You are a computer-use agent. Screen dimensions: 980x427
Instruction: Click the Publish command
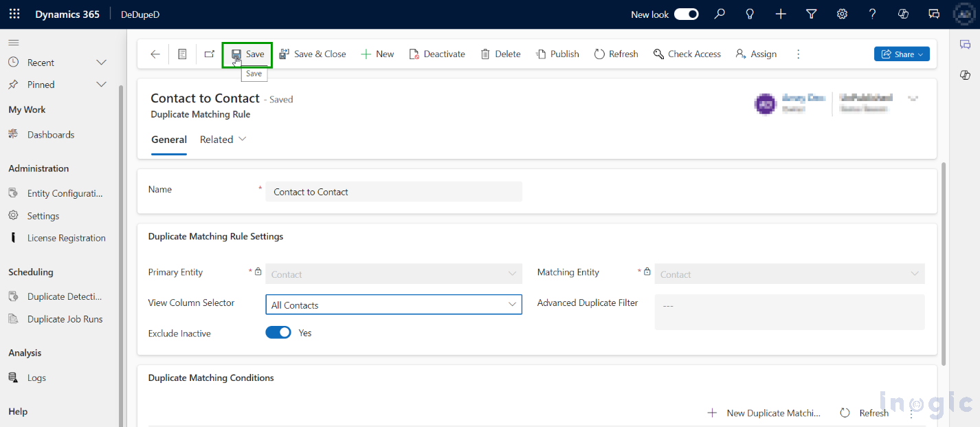point(557,54)
